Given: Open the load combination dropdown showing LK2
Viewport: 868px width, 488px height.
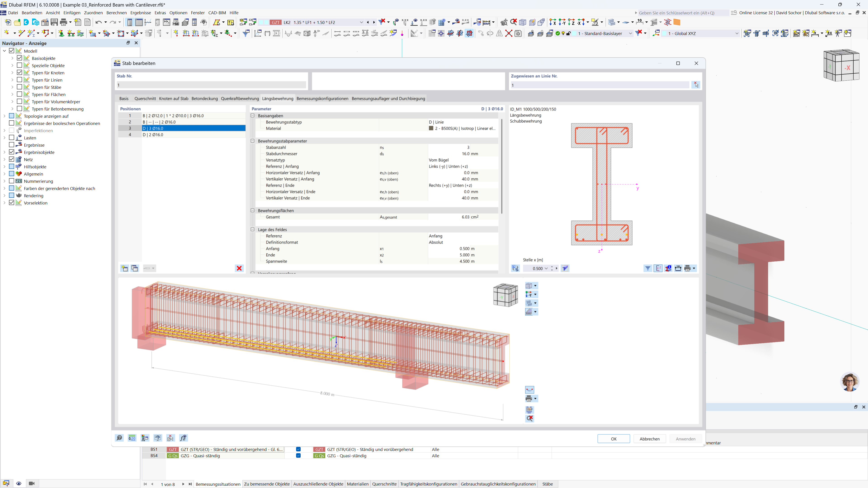Looking at the screenshot, I should pos(361,22).
